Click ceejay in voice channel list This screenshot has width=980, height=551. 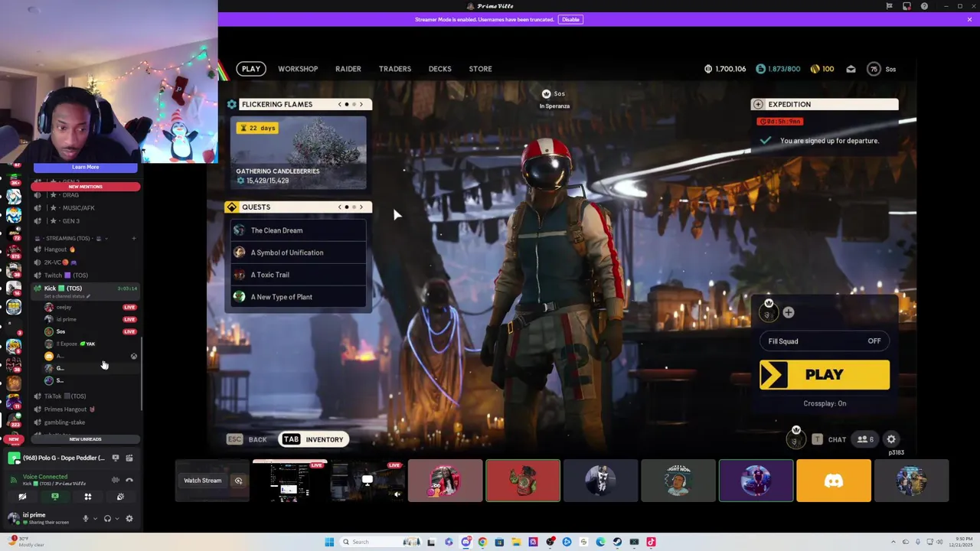90,307
